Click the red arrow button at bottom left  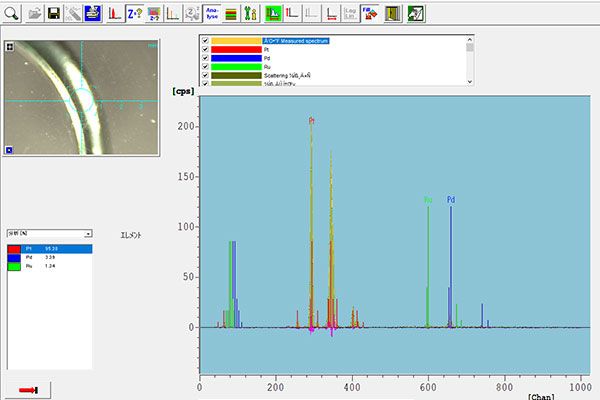pos(27,388)
